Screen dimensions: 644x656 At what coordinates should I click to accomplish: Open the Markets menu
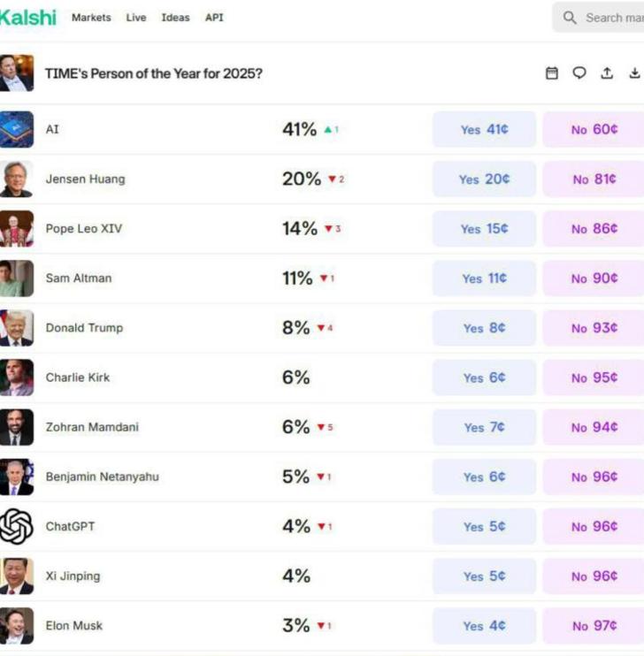(x=91, y=18)
